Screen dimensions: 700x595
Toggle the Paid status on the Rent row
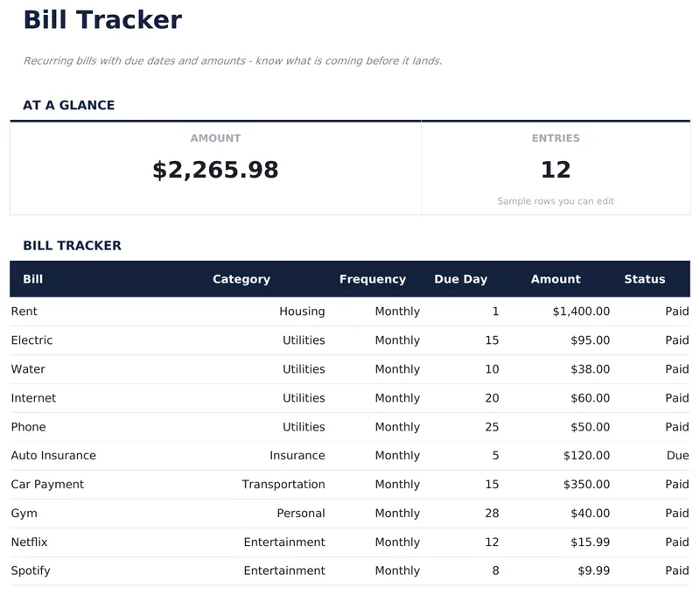(677, 311)
